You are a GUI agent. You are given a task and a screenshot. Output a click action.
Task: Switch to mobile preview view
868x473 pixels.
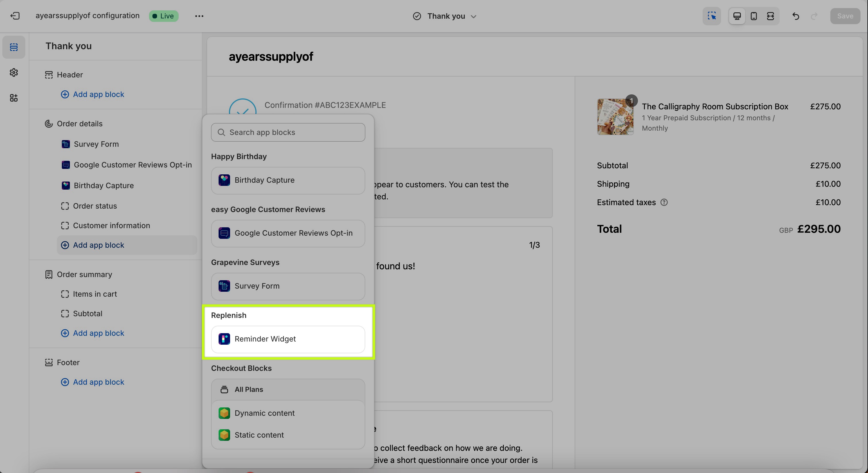click(x=754, y=16)
